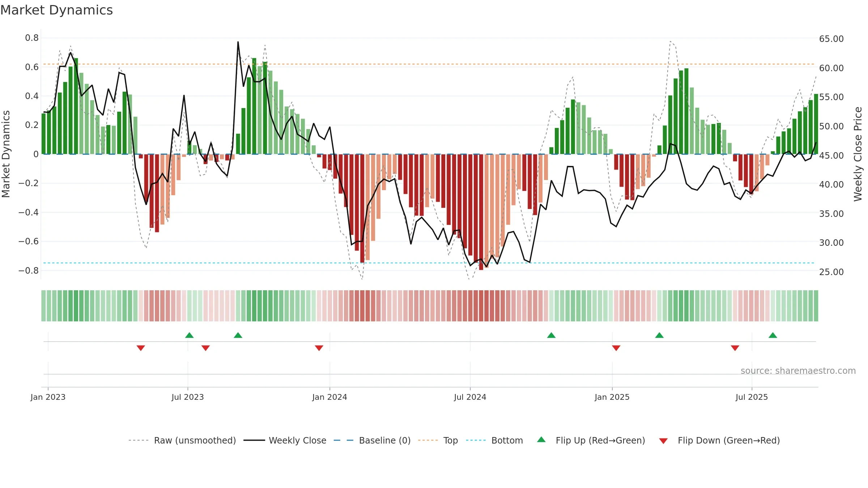This screenshot has height=488, width=868.
Task: Click the 25.00 right axis price label
Action: click(831, 272)
